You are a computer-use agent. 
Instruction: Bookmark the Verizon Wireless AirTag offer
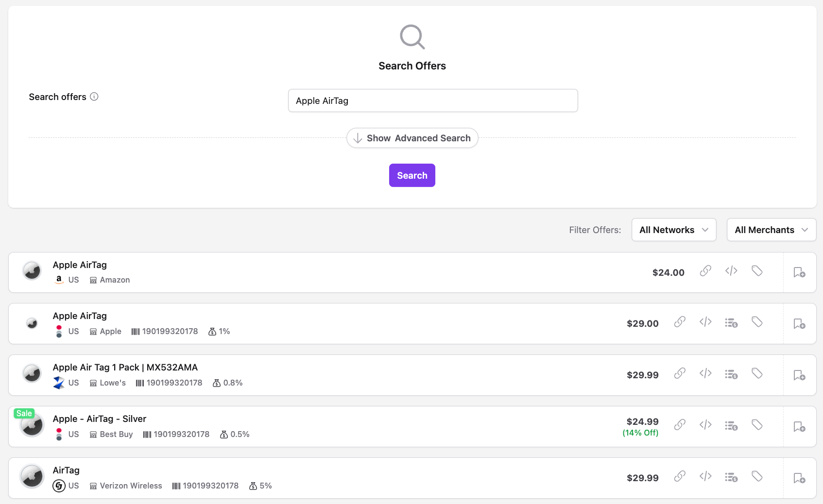tap(799, 478)
